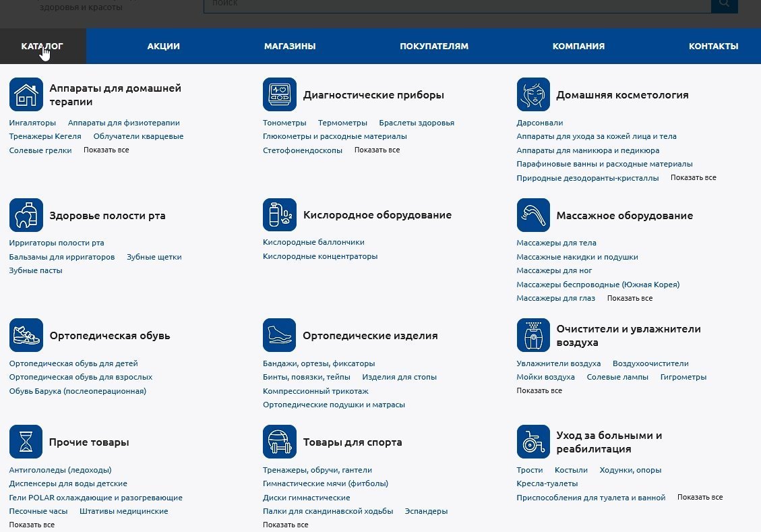Open the Покупателям menu item
Screen dimensions: 761x532
point(434,46)
